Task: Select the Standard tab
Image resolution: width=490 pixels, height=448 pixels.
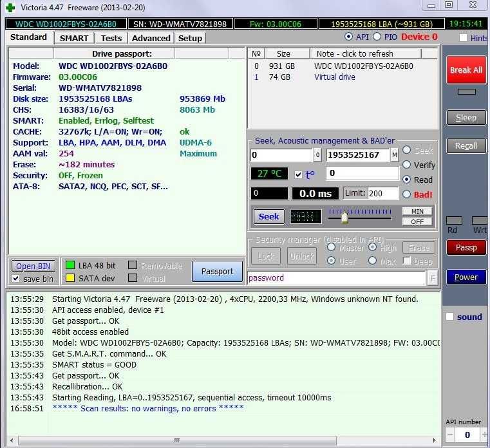Action: pos(29,37)
